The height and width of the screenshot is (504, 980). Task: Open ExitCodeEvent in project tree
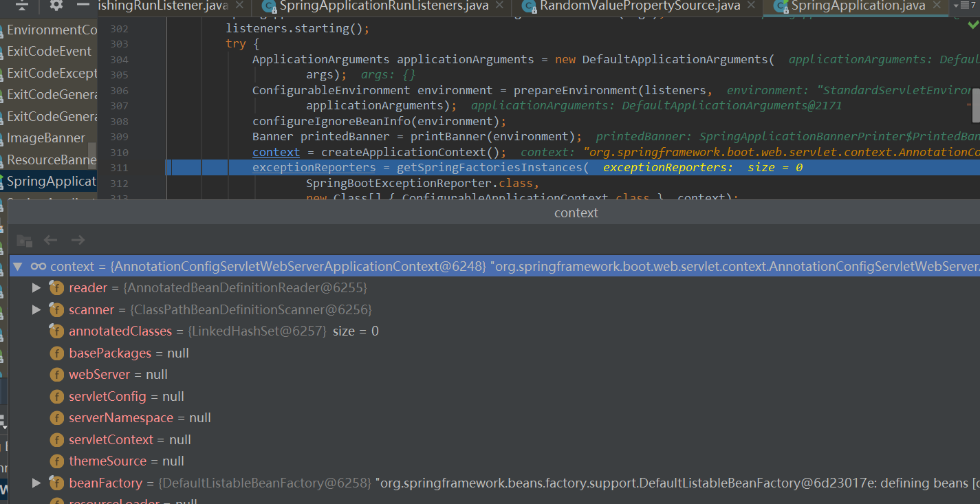click(x=49, y=52)
